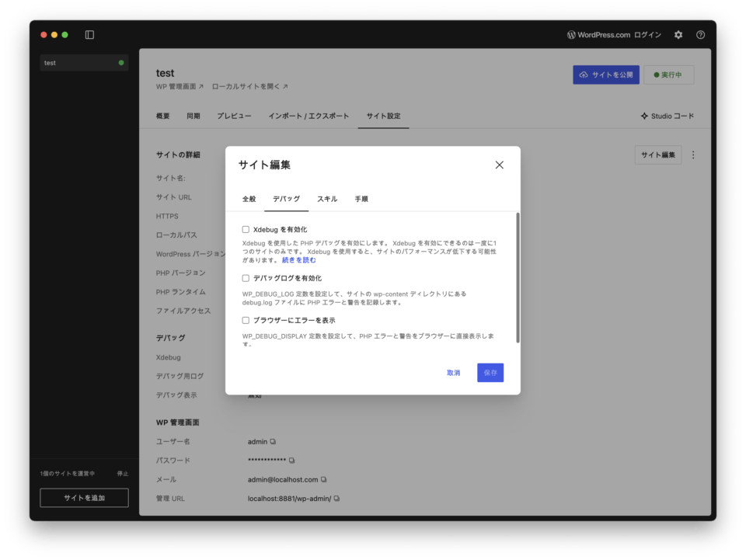Click the 保存 save button
This screenshot has width=746, height=560.
tap(490, 373)
